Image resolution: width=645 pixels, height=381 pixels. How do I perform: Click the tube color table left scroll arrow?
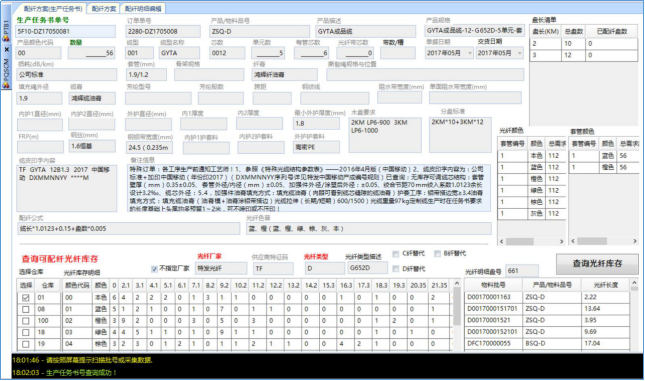(573, 241)
